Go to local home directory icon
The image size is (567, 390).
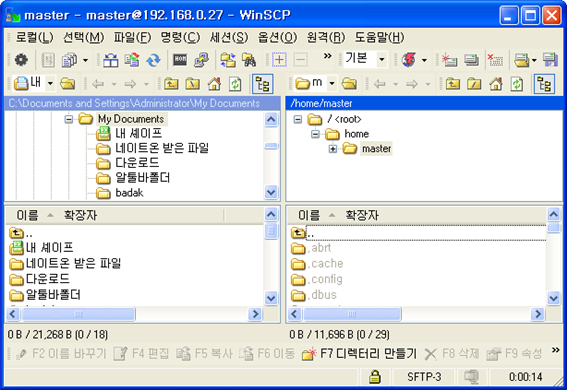(214, 84)
